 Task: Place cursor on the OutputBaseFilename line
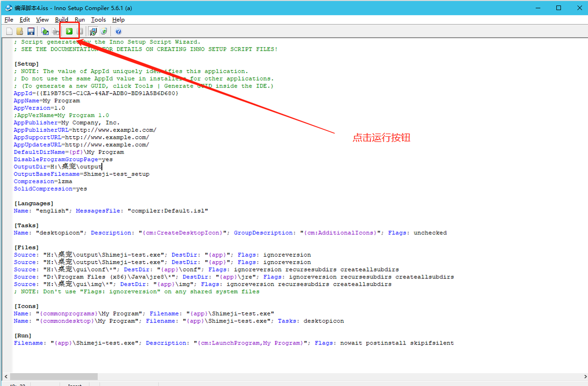point(82,174)
